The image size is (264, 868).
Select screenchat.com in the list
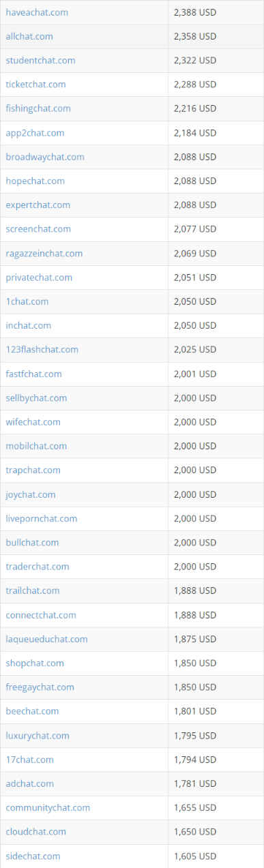pos(38,229)
